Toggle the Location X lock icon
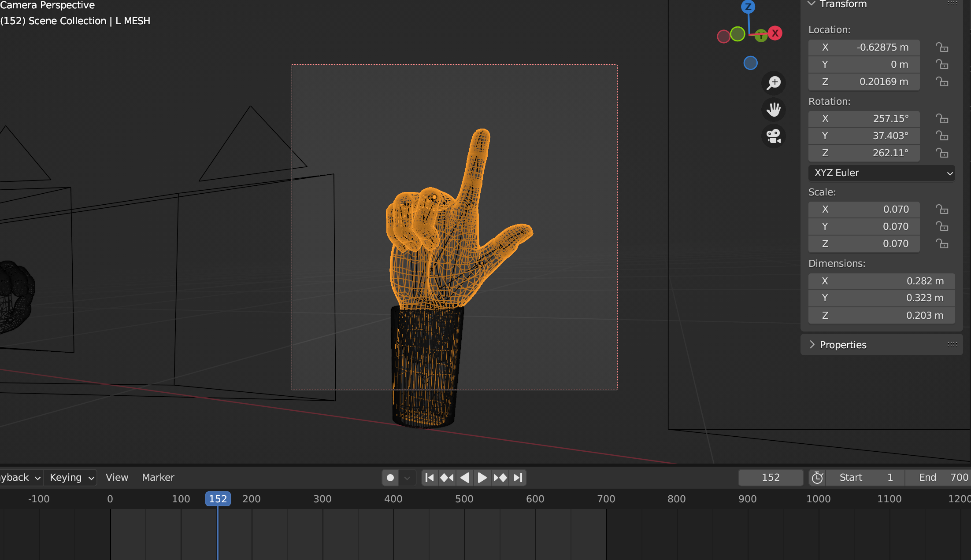Viewport: 971px width, 560px height. coord(942,47)
